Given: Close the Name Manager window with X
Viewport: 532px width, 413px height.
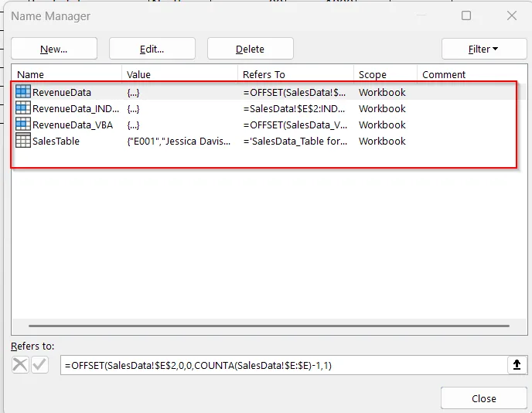Looking at the screenshot, I should pos(512,15).
